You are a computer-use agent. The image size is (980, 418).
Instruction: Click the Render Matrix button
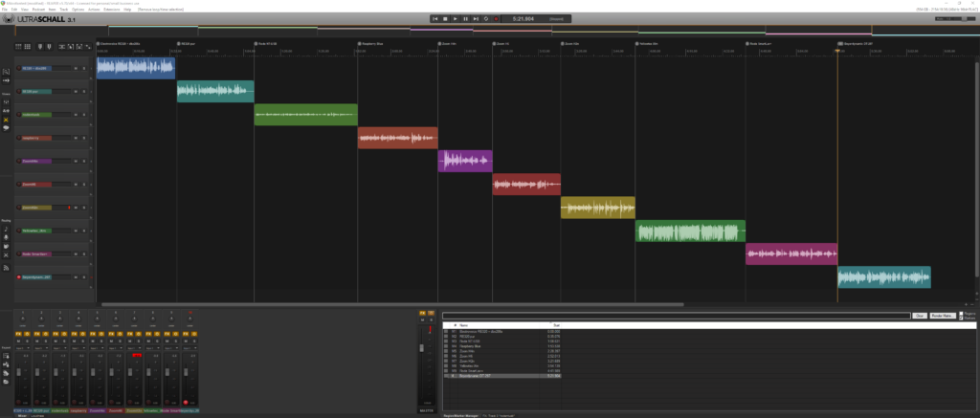click(x=943, y=316)
